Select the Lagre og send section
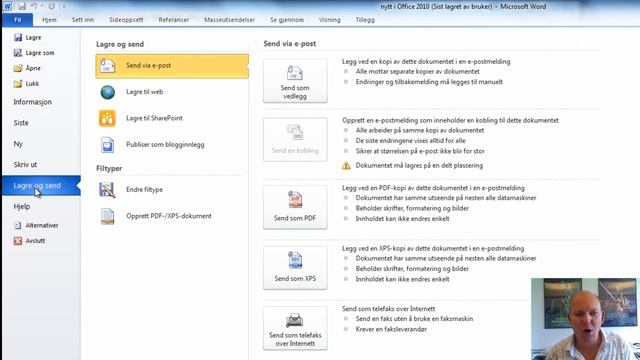 tap(41, 186)
